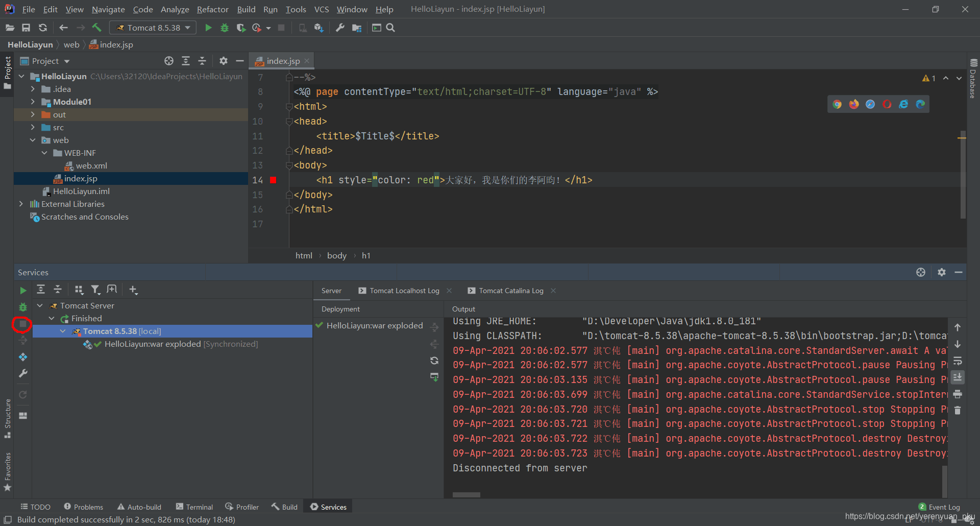This screenshot has width=980, height=526.
Task: Filter services with the funnel icon
Action: pyautogui.click(x=95, y=290)
